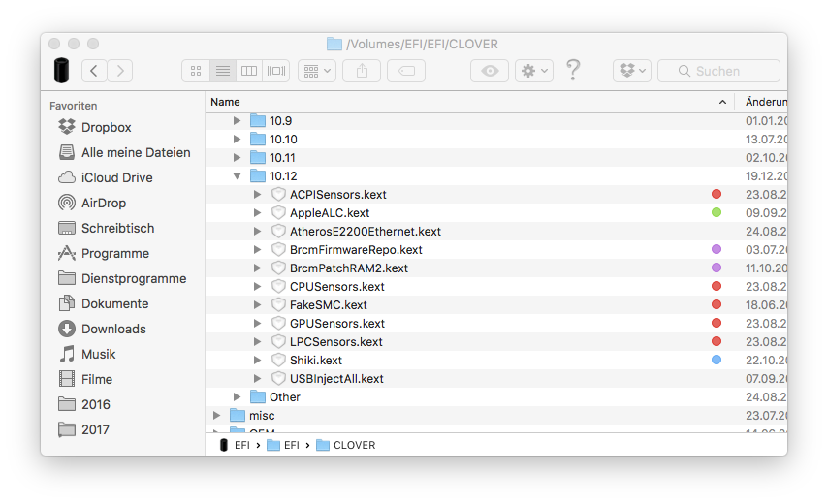Click EFI folder in path bar
Viewport: 828px width, 504px height.
283,446
